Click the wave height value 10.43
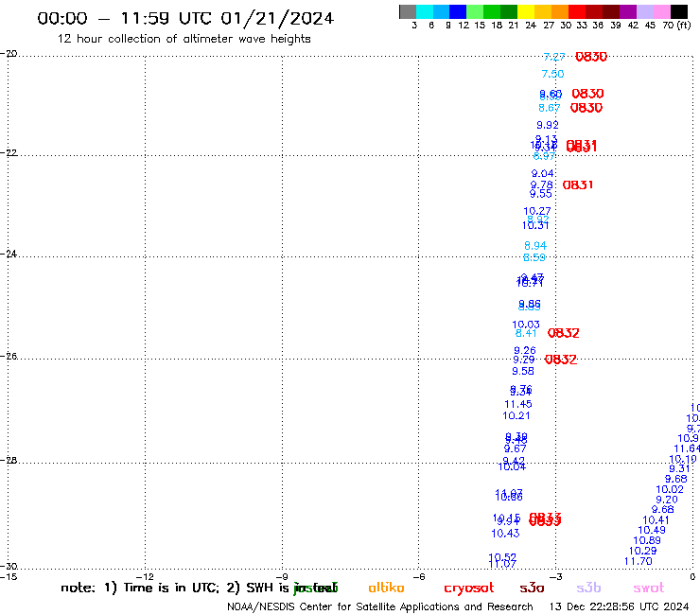 coord(505,534)
